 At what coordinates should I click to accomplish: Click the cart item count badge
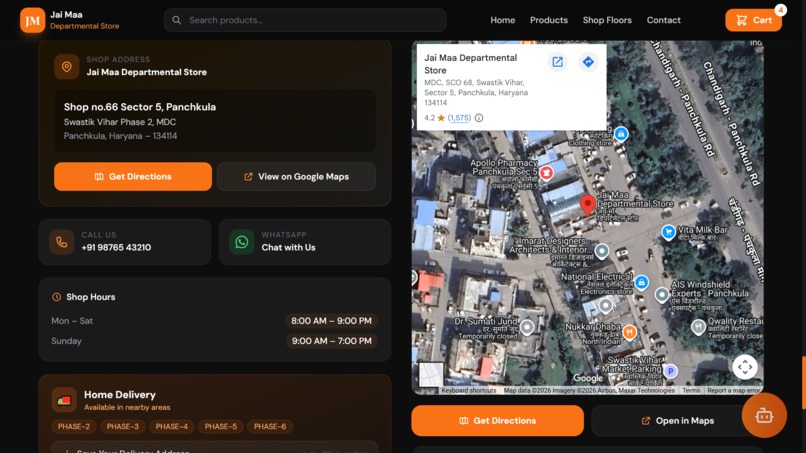[780, 10]
